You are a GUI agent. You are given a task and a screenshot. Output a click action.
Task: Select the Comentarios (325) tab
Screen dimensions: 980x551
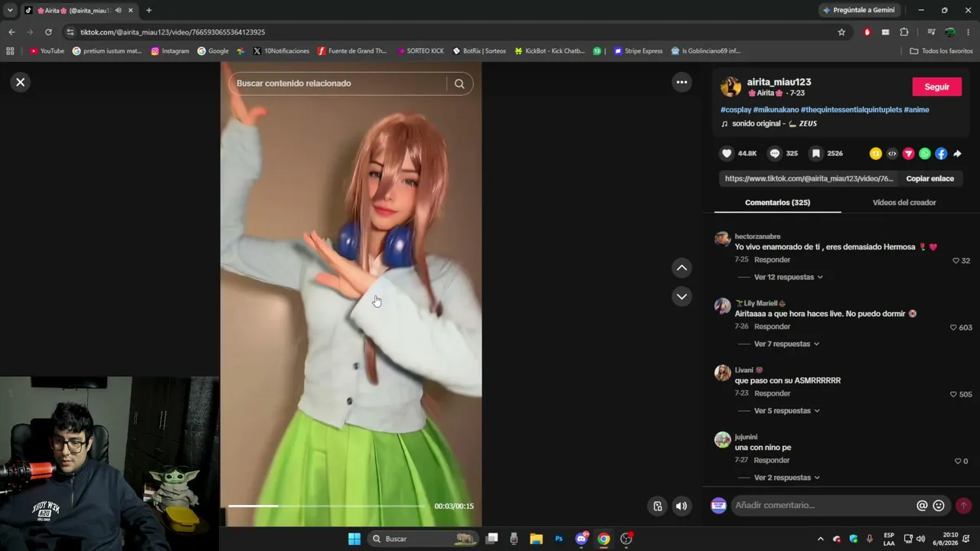(777, 203)
